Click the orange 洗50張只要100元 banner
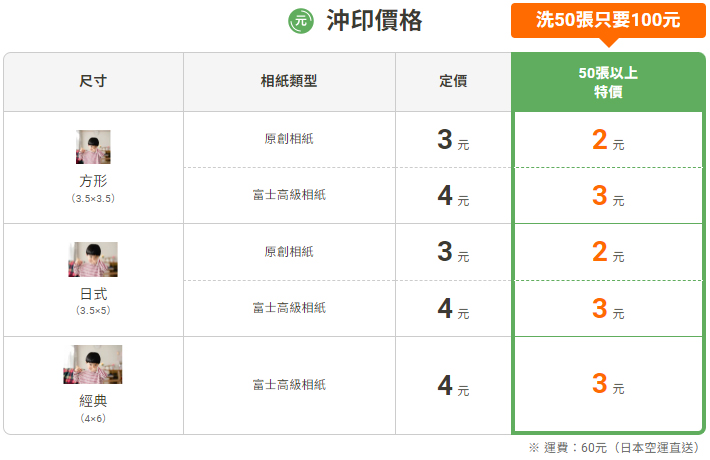Image resolution: width=710 pixels, height=460 pixels. click(x=608, y=20)
